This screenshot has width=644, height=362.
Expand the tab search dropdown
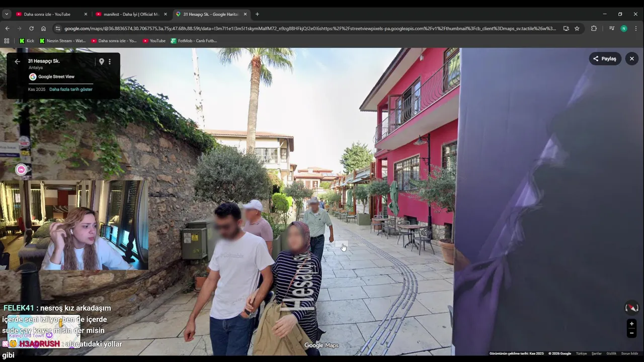[x=7, y=14]
